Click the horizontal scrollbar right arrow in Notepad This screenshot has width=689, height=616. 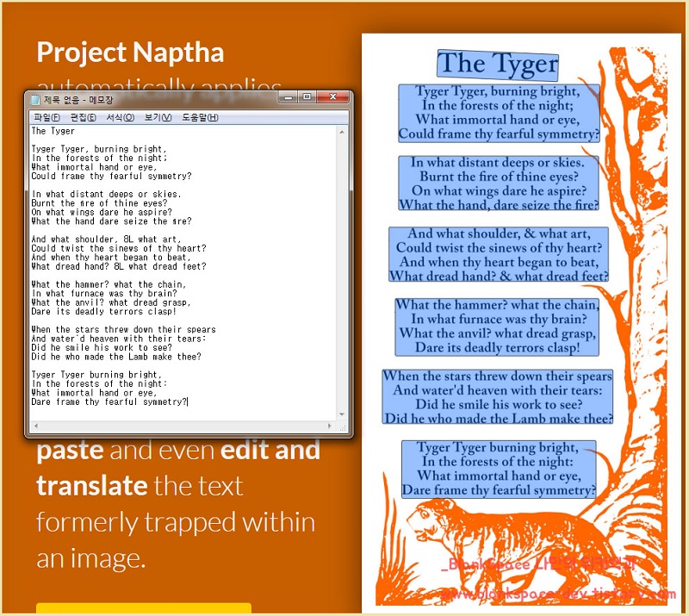[x=330, y=426]
